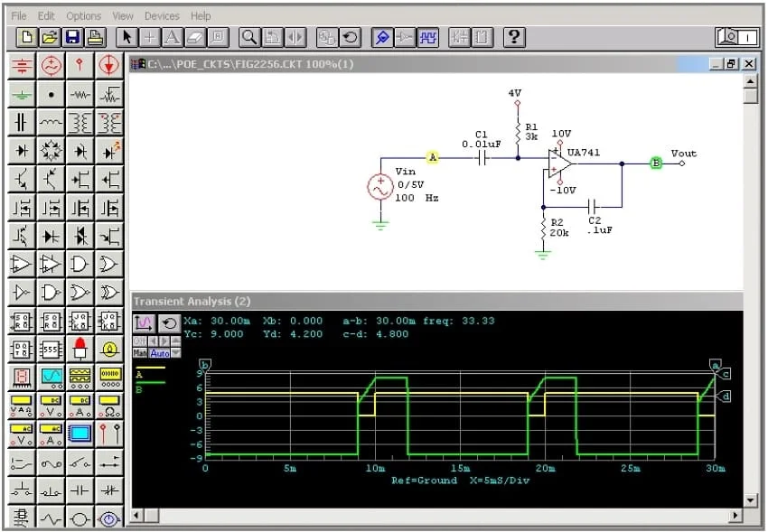Open the Options menu
This screenshot has height=532, width=768.
coord(83,15)
